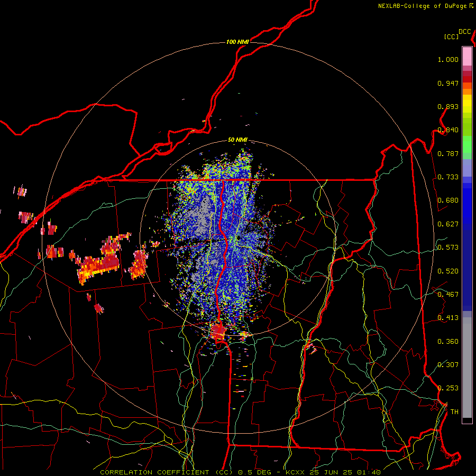Select the 0.627 scale value
Screen dimensions: 476x476
(448, 224)
